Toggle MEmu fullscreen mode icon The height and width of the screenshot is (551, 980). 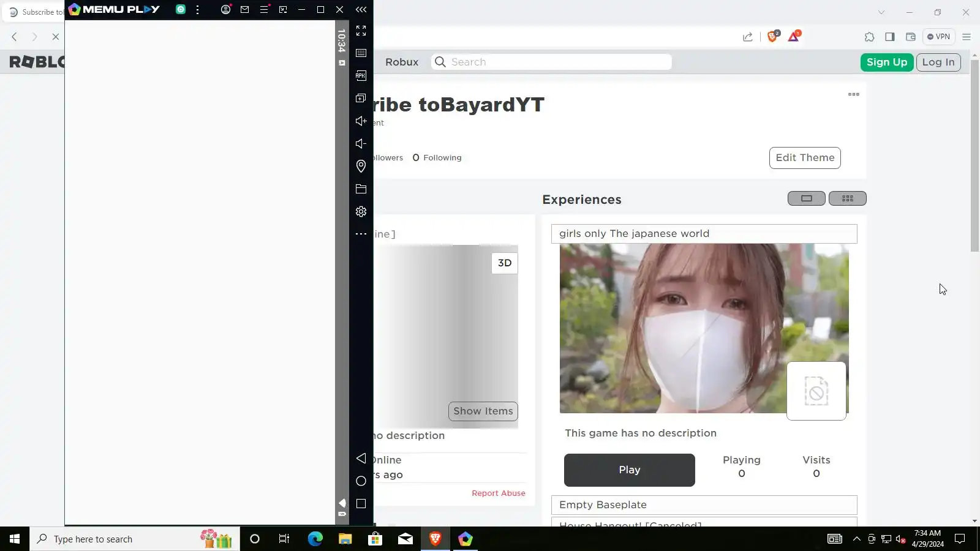(x=361, y=31)
